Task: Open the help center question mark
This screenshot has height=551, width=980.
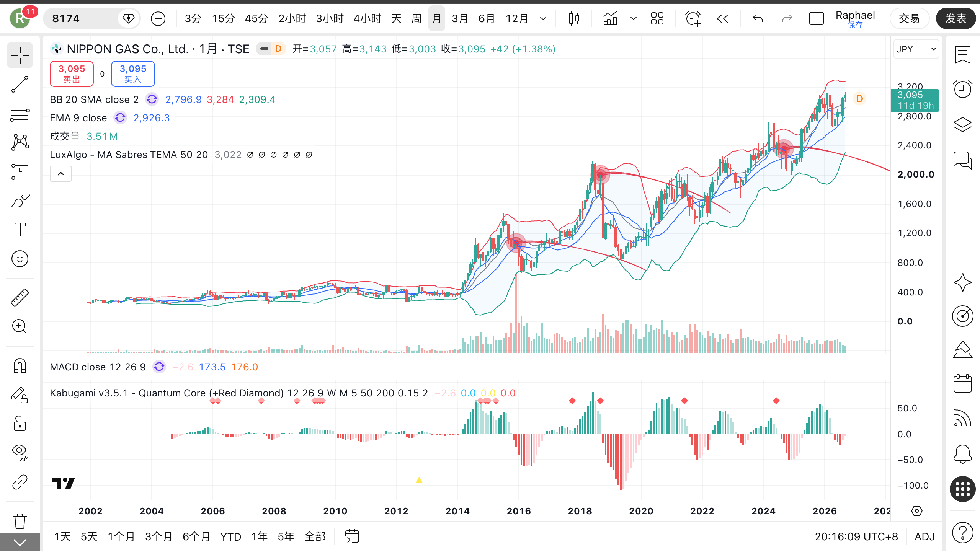Action: [962, 532]
